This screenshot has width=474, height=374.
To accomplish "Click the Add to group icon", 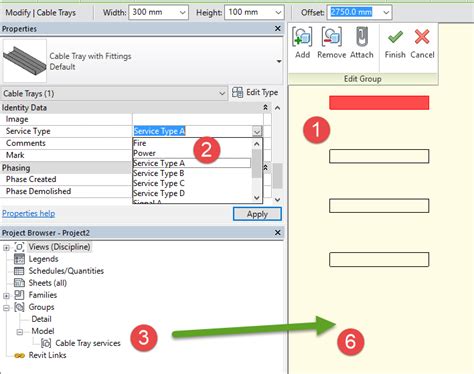I will [302, 37].
